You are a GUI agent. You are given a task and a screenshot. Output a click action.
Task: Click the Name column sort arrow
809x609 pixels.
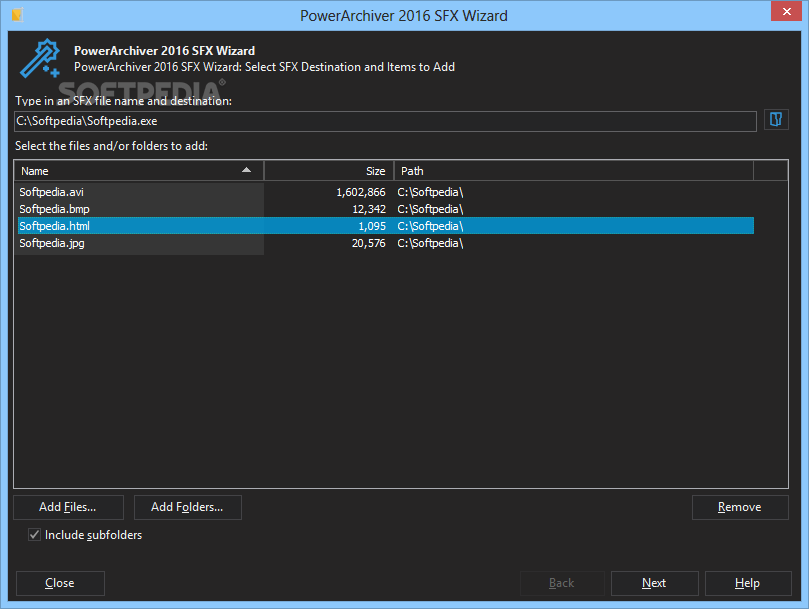[246, 170]
